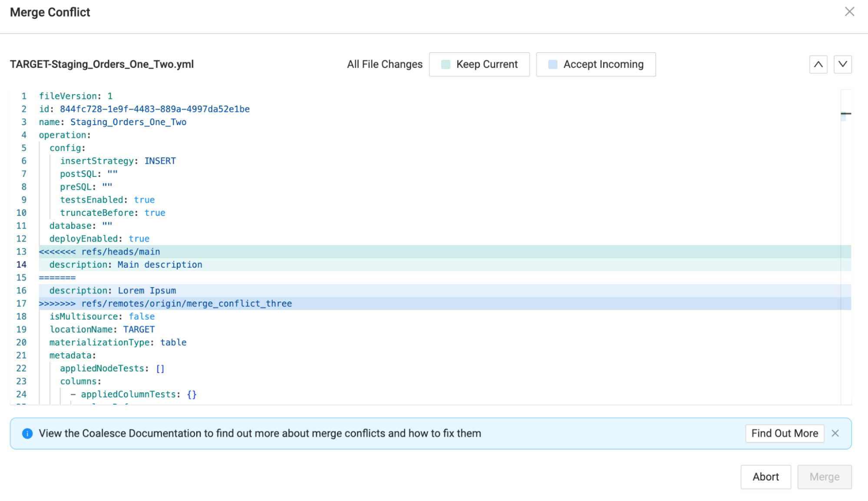Click the Keep Current checkbox toggle
Screen dimensions: 868x501
pyautogui.click(x=446, y=64)
